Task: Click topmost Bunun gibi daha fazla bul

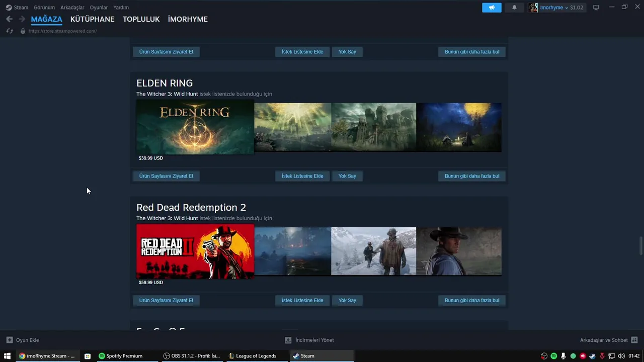Action: [x=472, y=52]
